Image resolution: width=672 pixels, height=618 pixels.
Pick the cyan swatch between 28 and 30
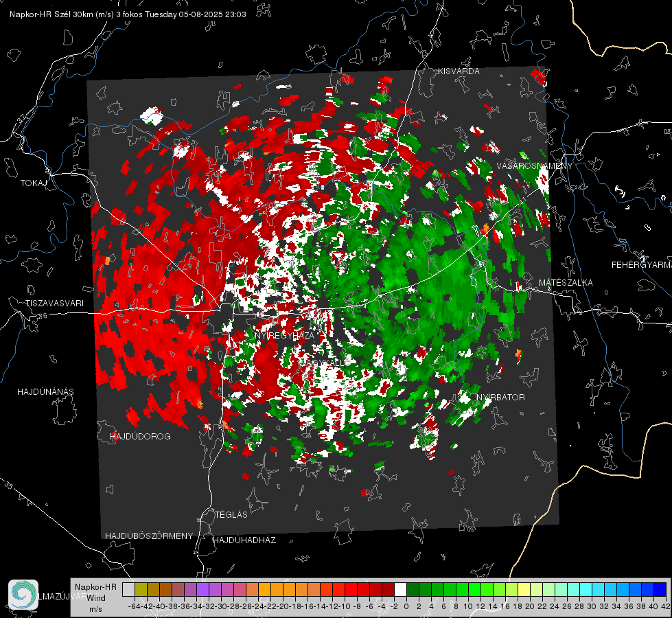(586, 589)
